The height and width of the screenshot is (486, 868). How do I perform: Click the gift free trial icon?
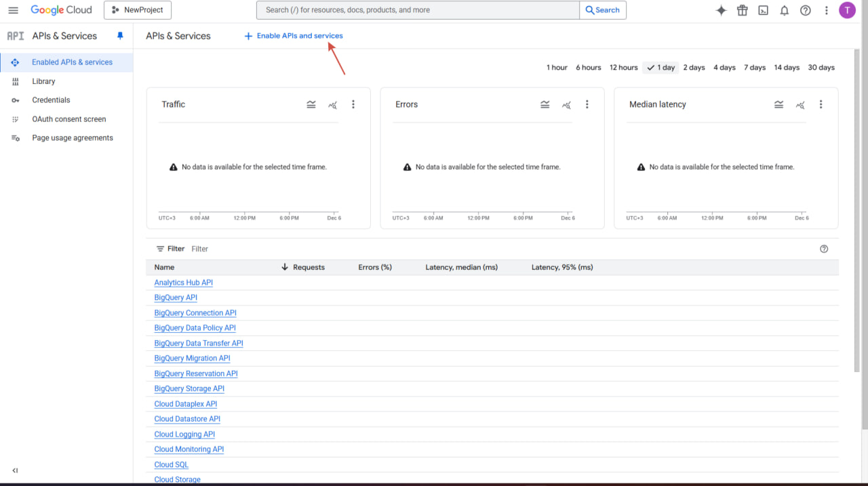tap(742, 10)
